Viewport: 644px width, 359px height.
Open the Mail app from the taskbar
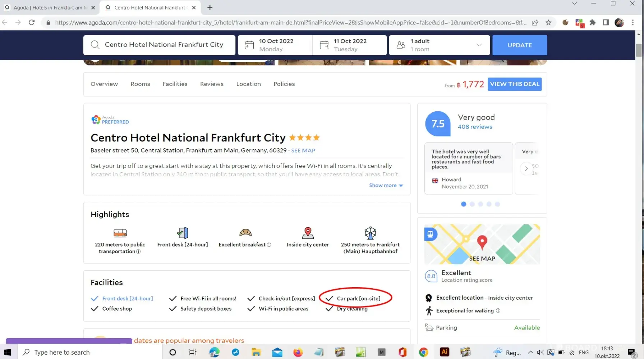click(x=277, y=352)
